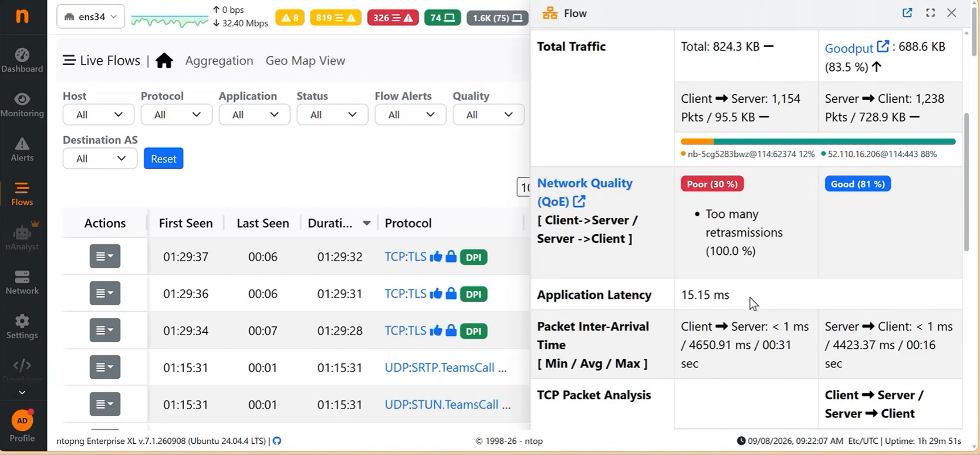Open the Destination AS filter dropdown
This screenshot has height=455, width=980.
pos(100,159)
